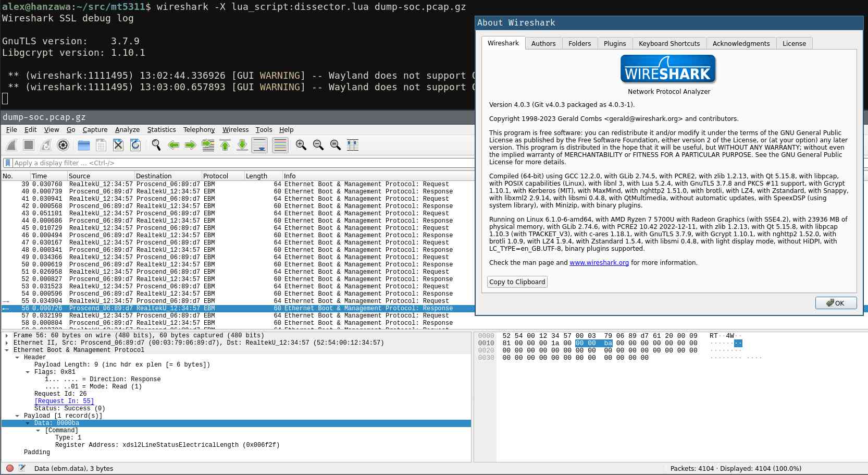Screen dimensions: 868x475
Task: Open the Analyze menu
Action: [127, 130]
